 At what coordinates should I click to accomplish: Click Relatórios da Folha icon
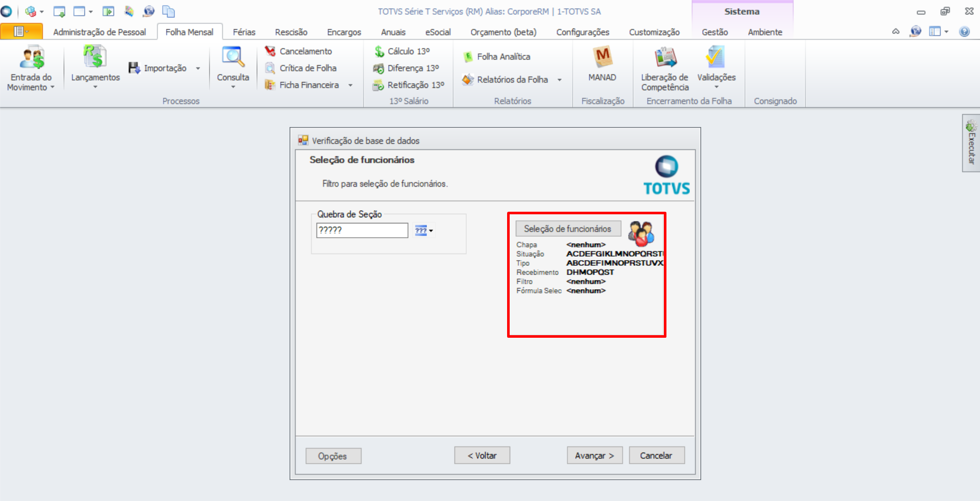468,80
